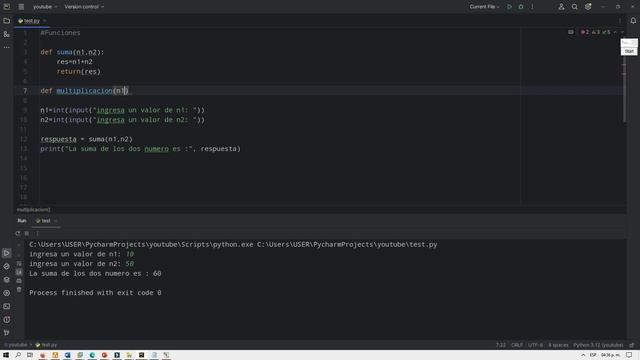This screenshot has width=640, height=360.
Task: Run the current file with green play icon
Action: 509,7
